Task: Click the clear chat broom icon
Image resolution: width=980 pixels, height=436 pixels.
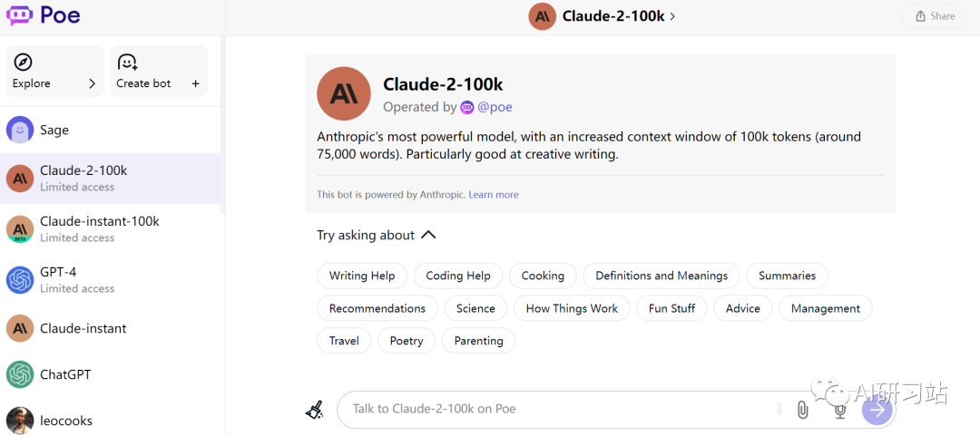Action: pyautogui.click(x=315, y=410)
